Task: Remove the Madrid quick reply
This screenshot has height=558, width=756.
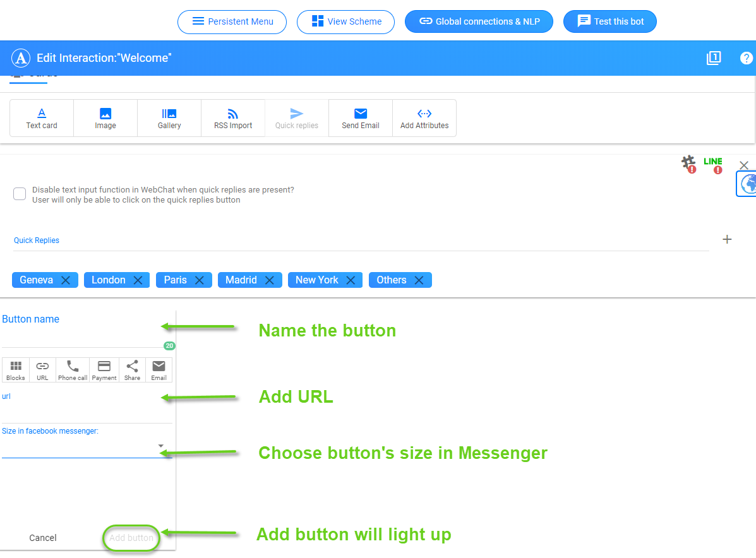Action: (270, 280)
